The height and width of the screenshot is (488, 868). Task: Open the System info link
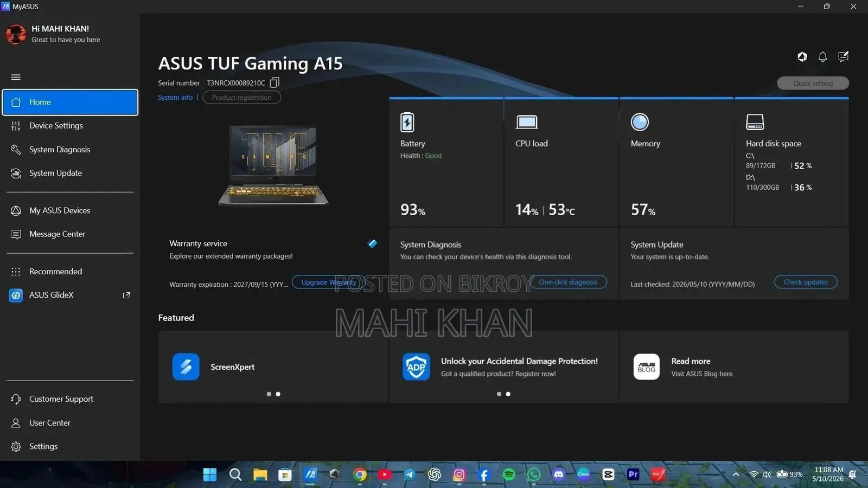point(175,98)
